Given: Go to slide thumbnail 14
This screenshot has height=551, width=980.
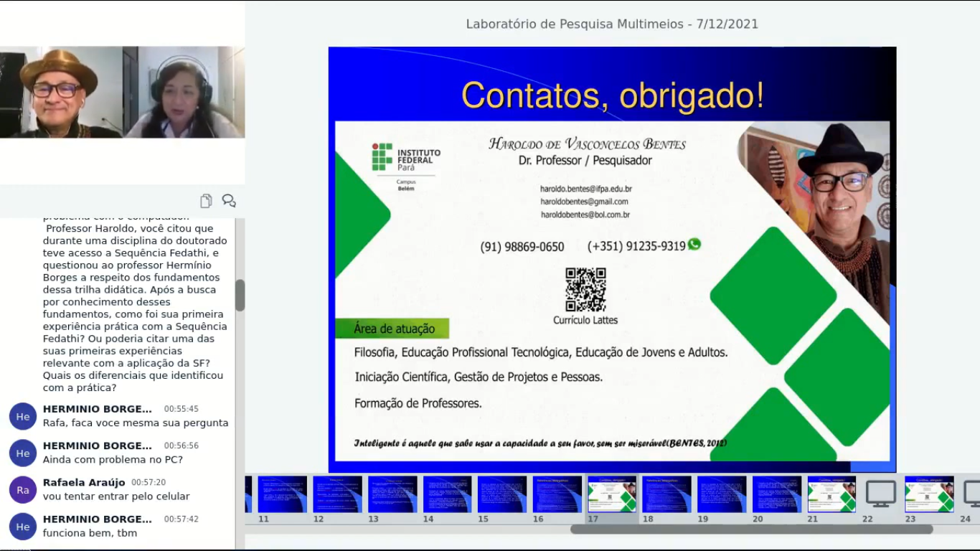Looking at the screenshot, I should (447, 494).
